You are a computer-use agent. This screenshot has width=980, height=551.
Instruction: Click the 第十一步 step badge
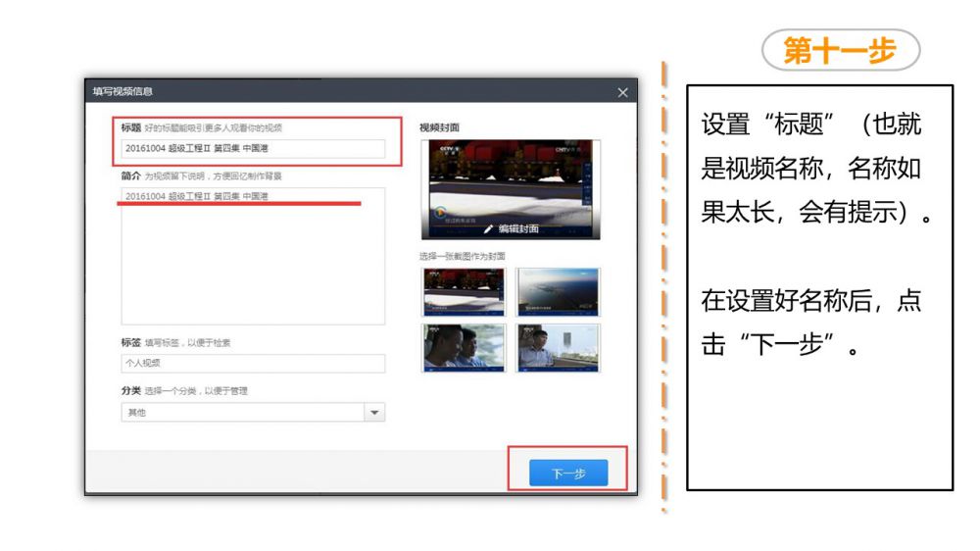(x=840, y=50)
